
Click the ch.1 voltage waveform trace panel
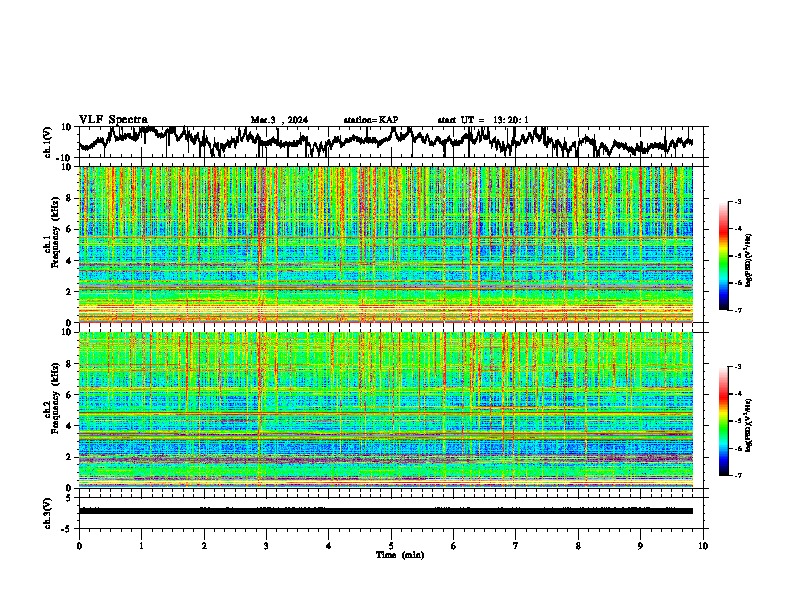(x=393, y=142)
